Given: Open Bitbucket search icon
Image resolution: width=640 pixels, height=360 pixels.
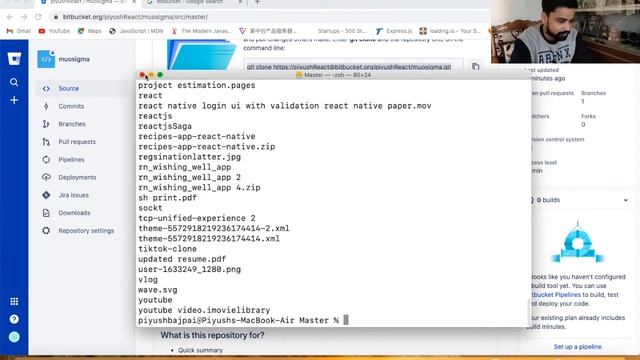Looking at the screenshot, I should tap(14, 82).
